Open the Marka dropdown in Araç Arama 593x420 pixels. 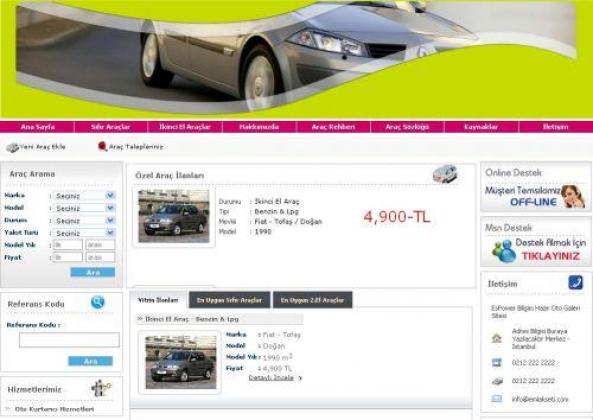click(x=84, y=196)
